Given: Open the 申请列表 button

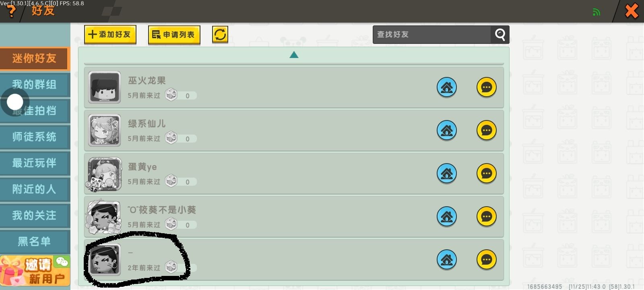Looking at the screenshot, I should [174, 35].
